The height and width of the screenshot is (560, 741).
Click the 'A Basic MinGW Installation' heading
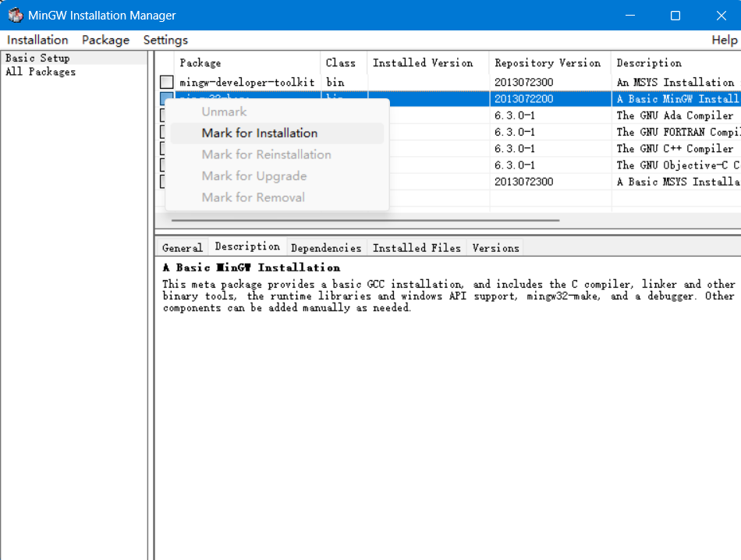(x=251, y=268)
